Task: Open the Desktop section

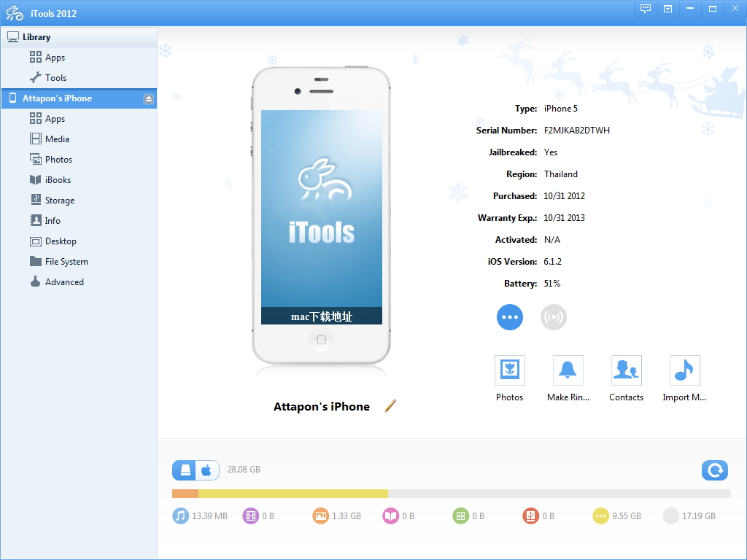Action: pos(79,241)
